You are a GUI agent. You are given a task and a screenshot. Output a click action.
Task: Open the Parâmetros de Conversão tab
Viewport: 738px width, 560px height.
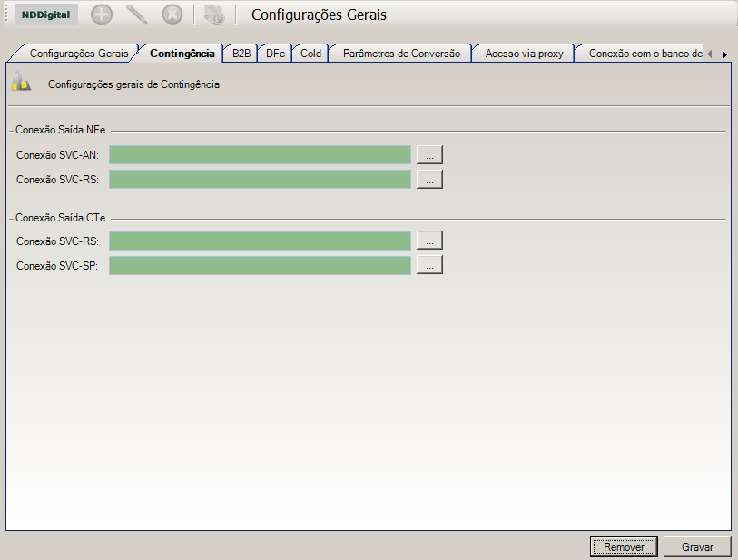pyautogui.click(x=401, y=54)
